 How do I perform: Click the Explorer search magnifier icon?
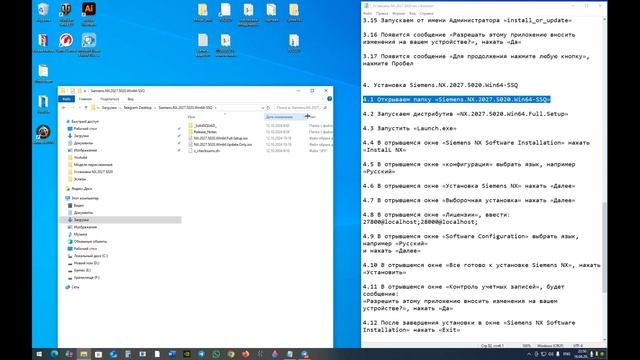tap(325, 108)
